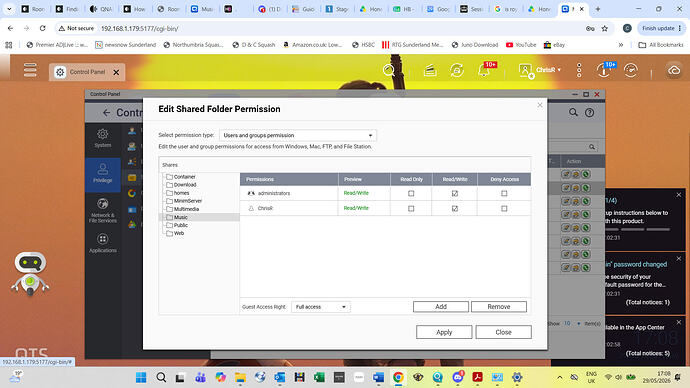Open the background tasks icon
This screenshot has height=388, width=690.
point(457,70)
